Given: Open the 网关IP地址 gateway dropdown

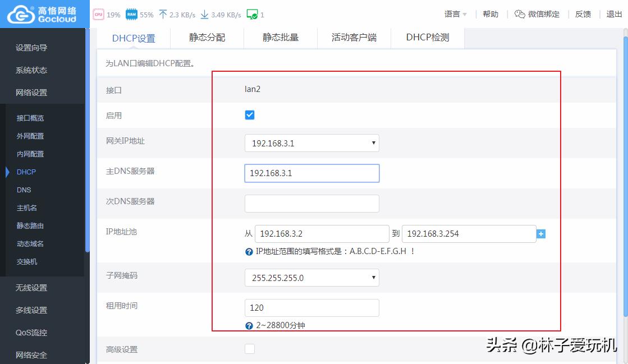Looking at the screenshot, I should point(373,143).
